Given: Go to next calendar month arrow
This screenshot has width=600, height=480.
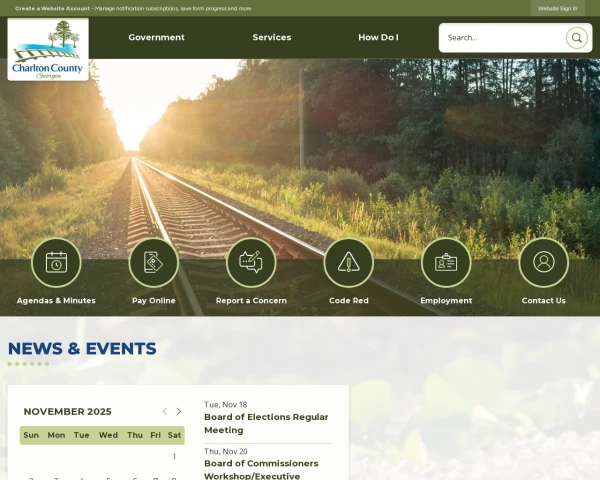Looking at the screenshot, I should point(179,411).
